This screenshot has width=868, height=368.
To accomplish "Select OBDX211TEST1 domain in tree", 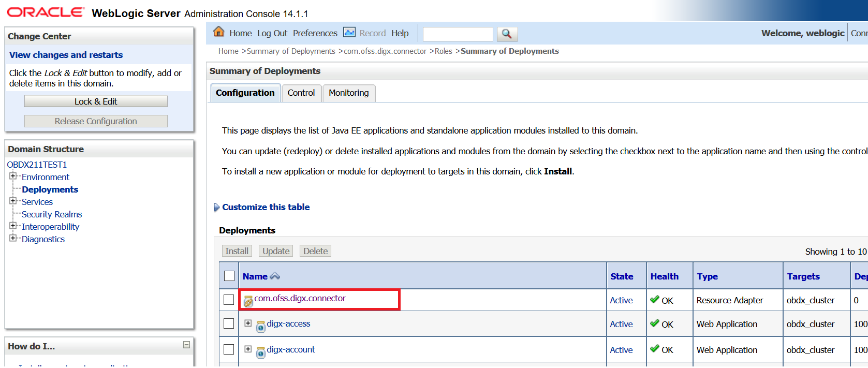I will click(37, 165).
